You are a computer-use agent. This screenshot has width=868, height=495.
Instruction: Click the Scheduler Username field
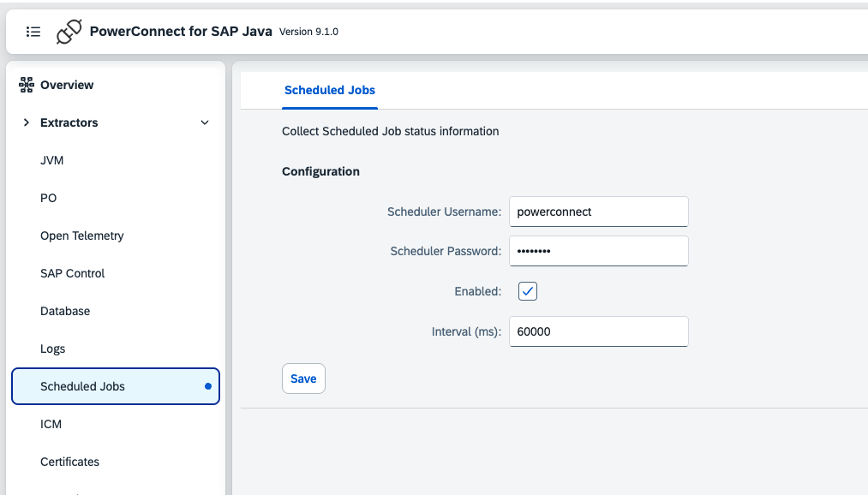point(599,212)
